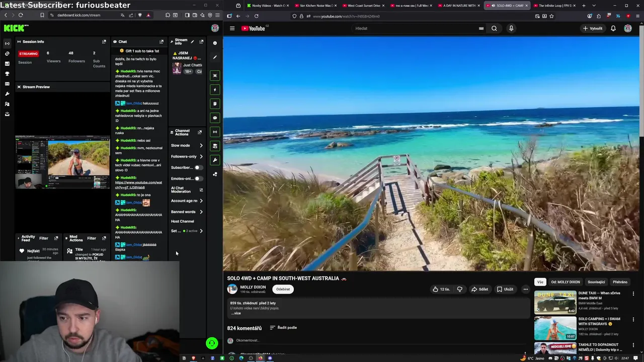Click Sdílet share button

click(479, 289)
